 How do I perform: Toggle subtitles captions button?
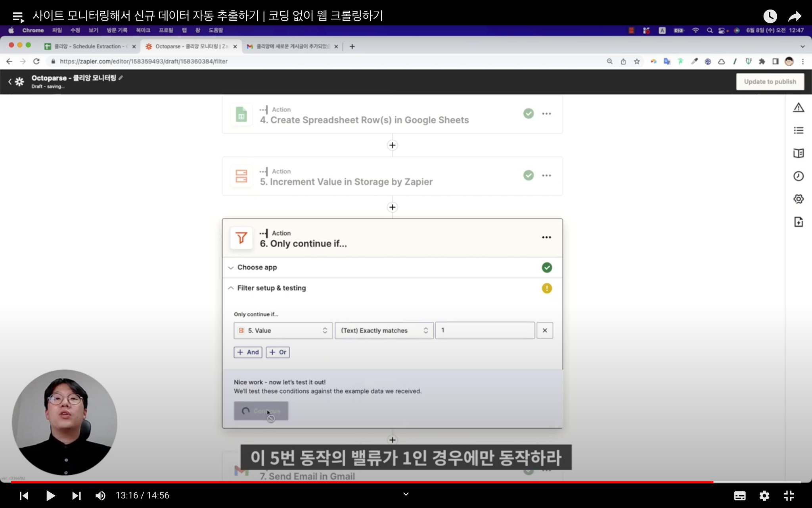click(739, 495)
